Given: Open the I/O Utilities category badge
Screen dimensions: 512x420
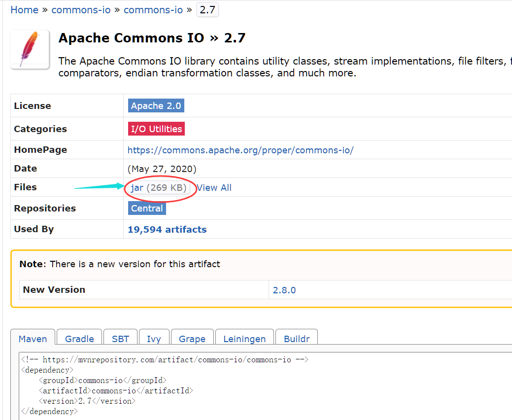Looking at the screenshot, I should click(156, 129).
